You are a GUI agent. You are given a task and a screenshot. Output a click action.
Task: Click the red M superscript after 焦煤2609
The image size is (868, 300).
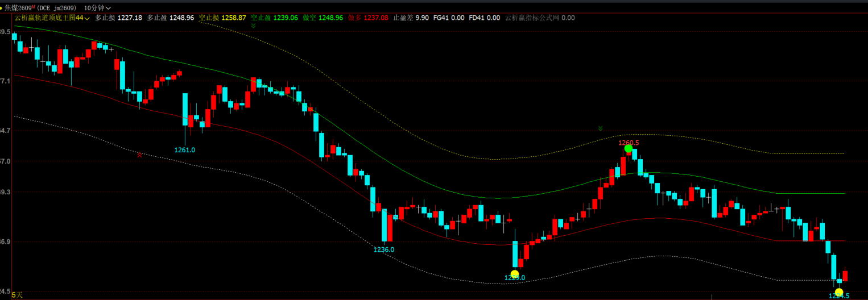click(x=34, y=6)
